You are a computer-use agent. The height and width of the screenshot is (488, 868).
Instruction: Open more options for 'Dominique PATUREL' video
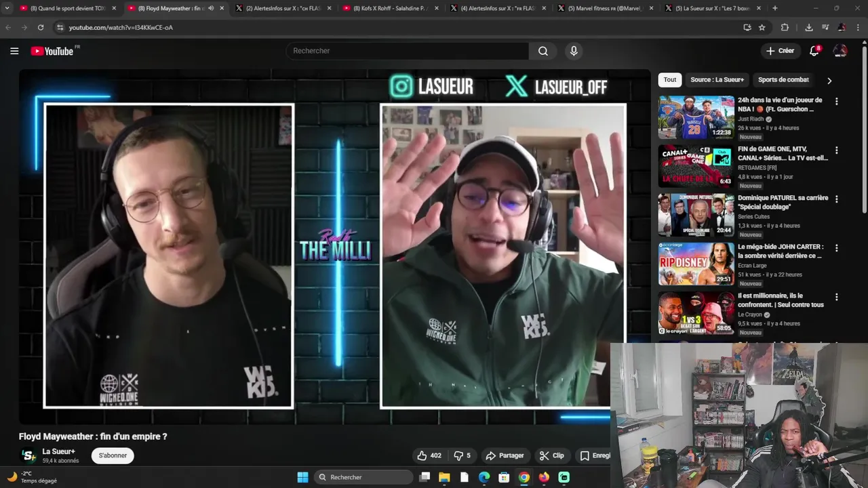(x=836, y=199)
